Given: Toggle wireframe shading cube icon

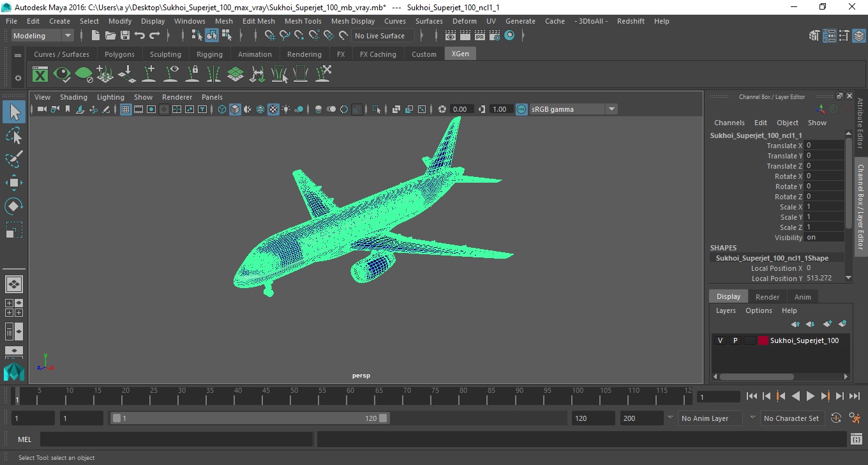Looking at the screenshot, I should point(221,109).
